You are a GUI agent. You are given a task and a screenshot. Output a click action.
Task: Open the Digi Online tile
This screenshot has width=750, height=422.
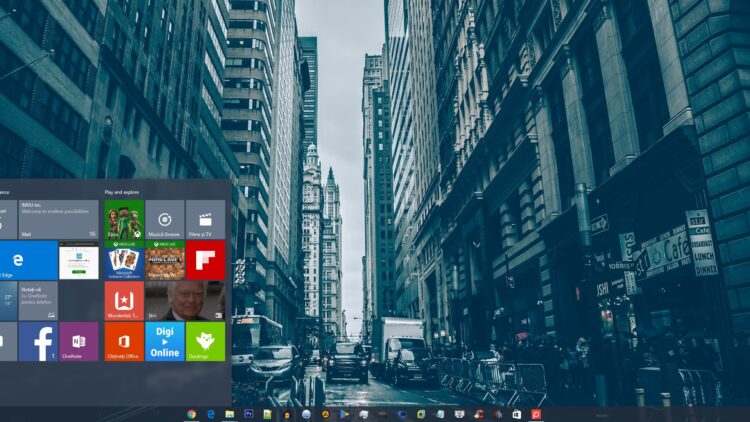coord(165,341)
